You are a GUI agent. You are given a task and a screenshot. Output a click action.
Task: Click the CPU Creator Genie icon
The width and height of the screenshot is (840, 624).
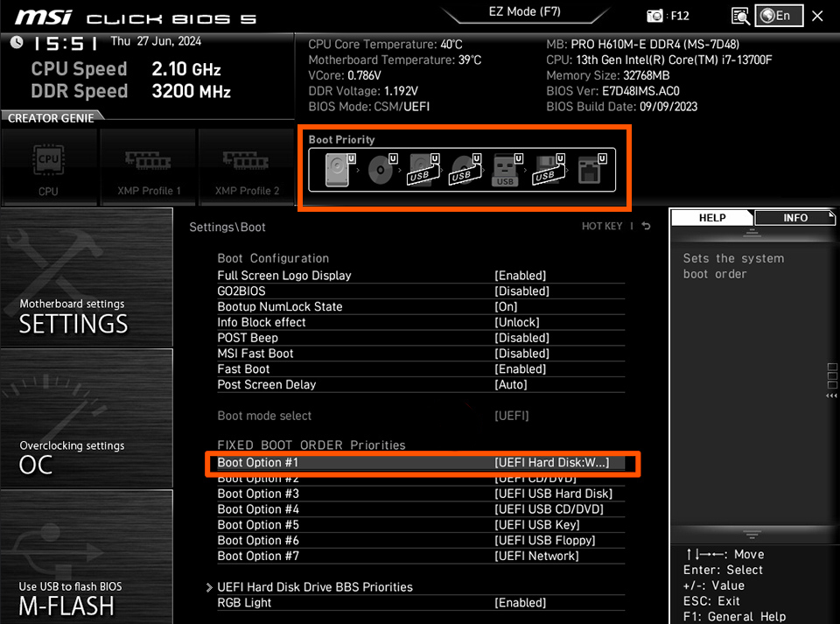(x=48, y=165)
